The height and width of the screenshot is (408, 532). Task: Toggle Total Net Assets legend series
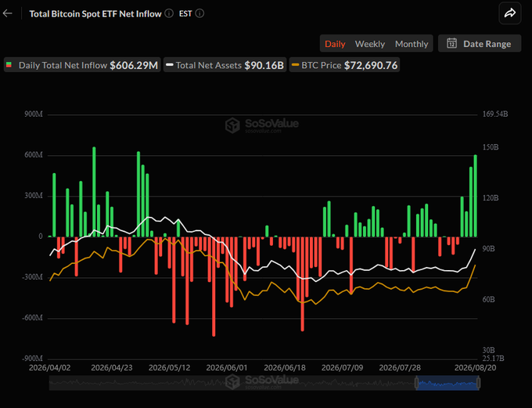225,65
